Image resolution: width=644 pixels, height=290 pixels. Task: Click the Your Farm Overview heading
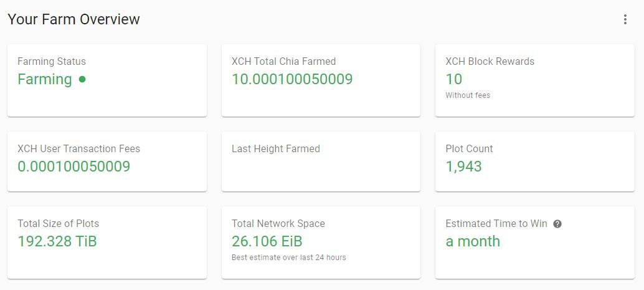click(x=74, y=19)
